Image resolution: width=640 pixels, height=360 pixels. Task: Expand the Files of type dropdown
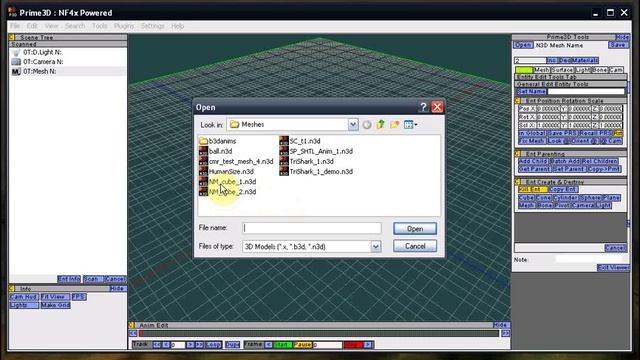(376, 247)
